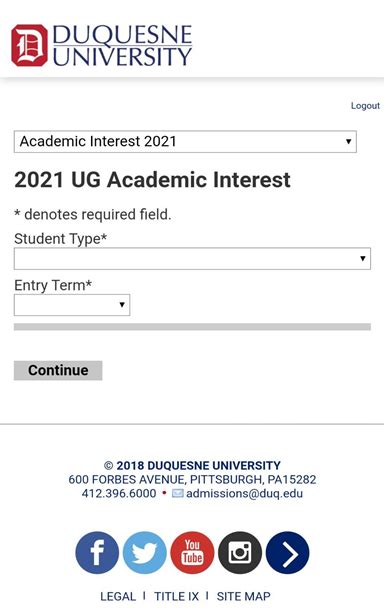Click the Student Type dropdown arrow
384x616 pixels.
pyautogui.click(x=362, y=258)
